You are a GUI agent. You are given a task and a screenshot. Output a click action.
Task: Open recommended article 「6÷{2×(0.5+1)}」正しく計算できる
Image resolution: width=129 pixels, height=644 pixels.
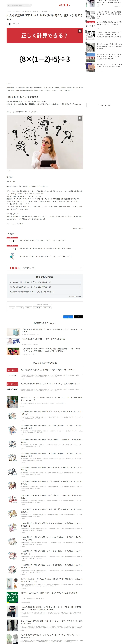point(50,384)
